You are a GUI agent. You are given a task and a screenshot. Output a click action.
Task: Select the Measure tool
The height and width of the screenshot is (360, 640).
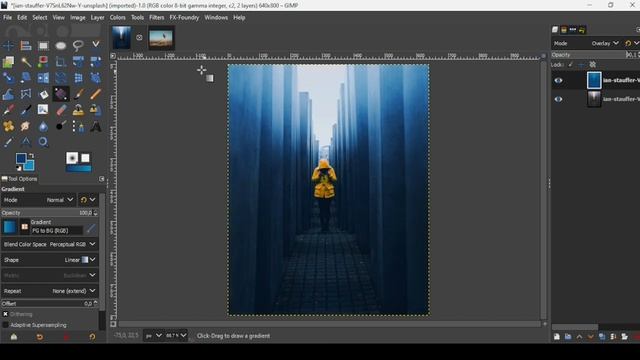(x=26, y=142)
